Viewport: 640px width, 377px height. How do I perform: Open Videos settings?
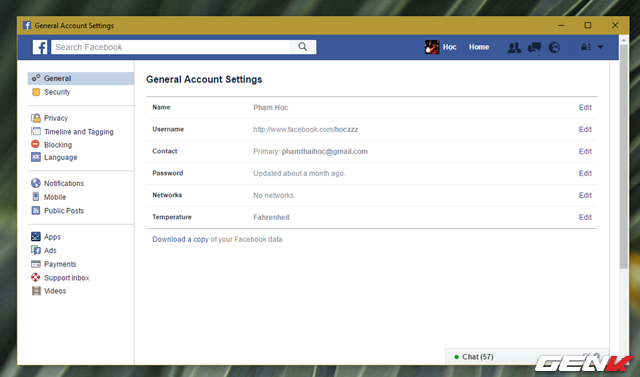coord(55,291)
